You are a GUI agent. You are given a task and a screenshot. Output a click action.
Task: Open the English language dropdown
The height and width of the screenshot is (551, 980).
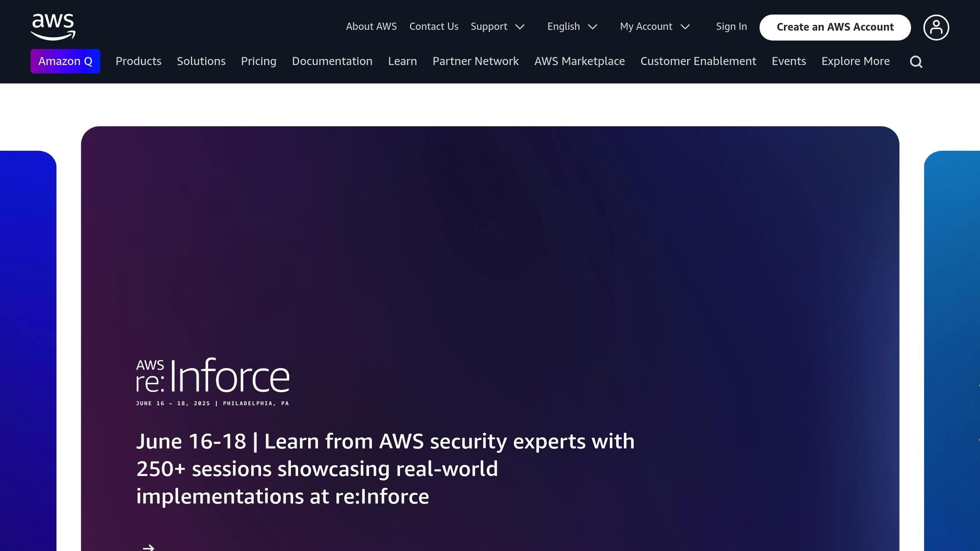tap(572, 27)
